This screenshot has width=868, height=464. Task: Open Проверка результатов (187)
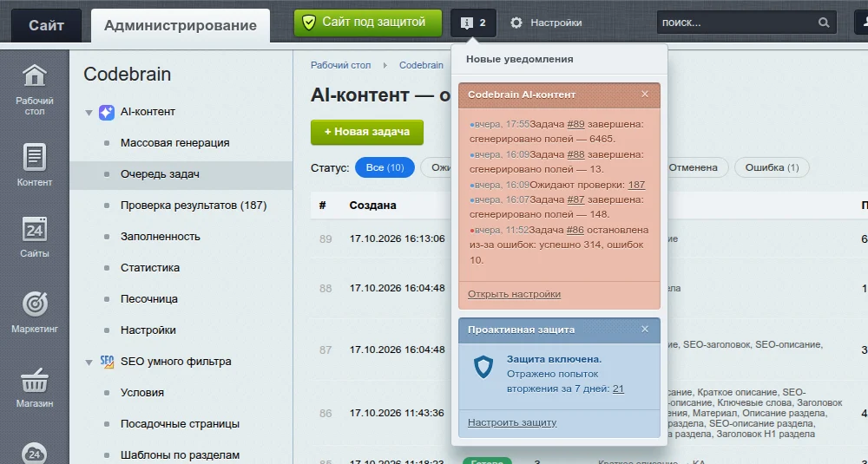coord(194,206)
